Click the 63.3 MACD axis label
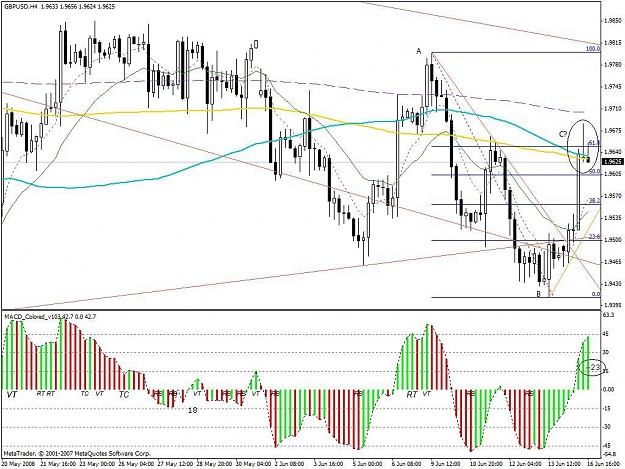Viewport: 625px width, 469px height. [x=609, y=315]
